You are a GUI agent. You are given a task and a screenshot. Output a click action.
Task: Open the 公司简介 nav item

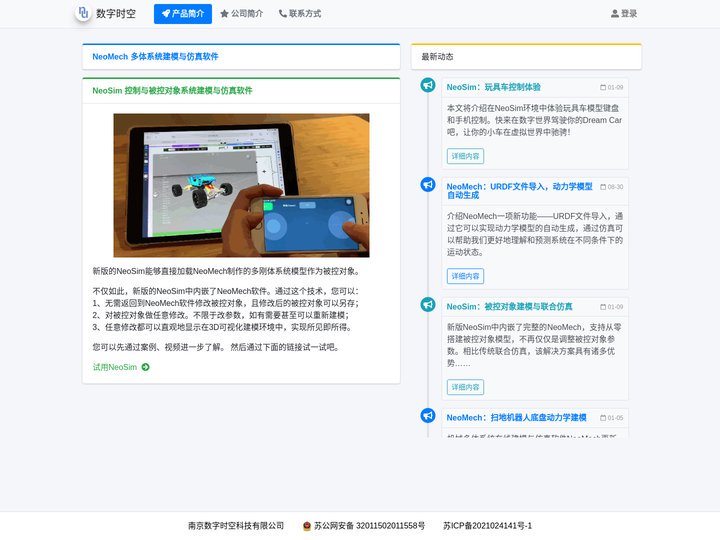pos(242,14)
